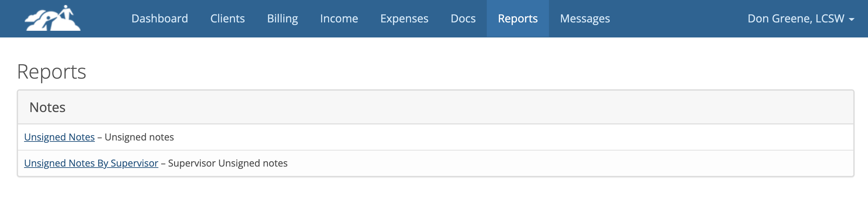Select the highlighted Reports tab
Viewport: 868px width, 200px height.
518,18
